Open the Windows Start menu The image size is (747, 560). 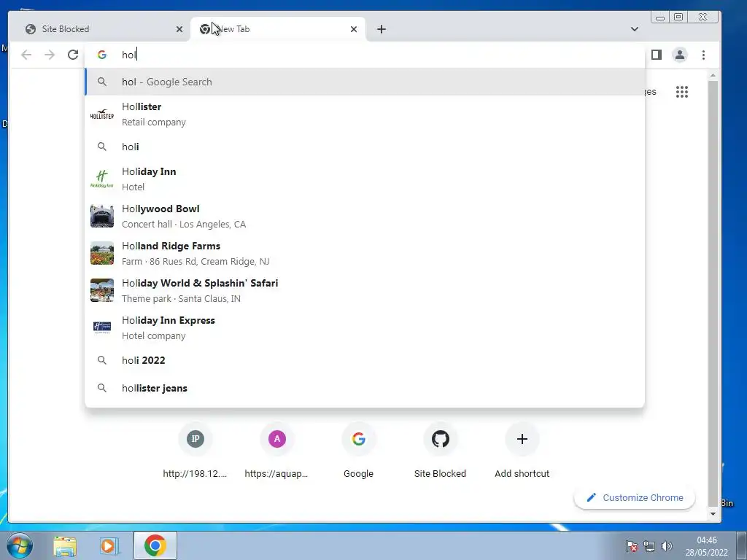[19, 545]
